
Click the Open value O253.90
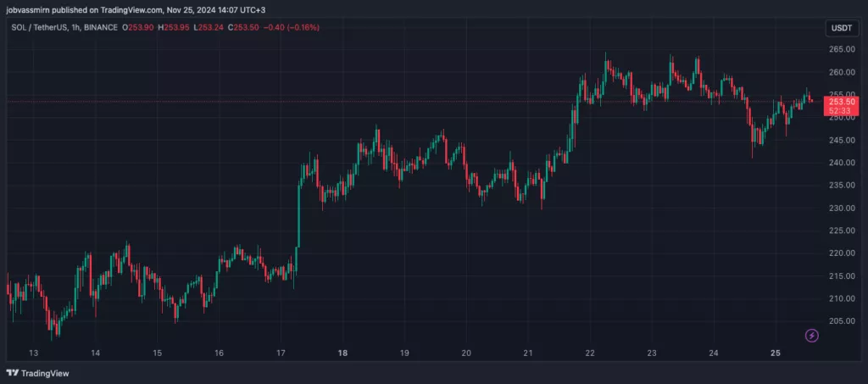coord(138,27)
